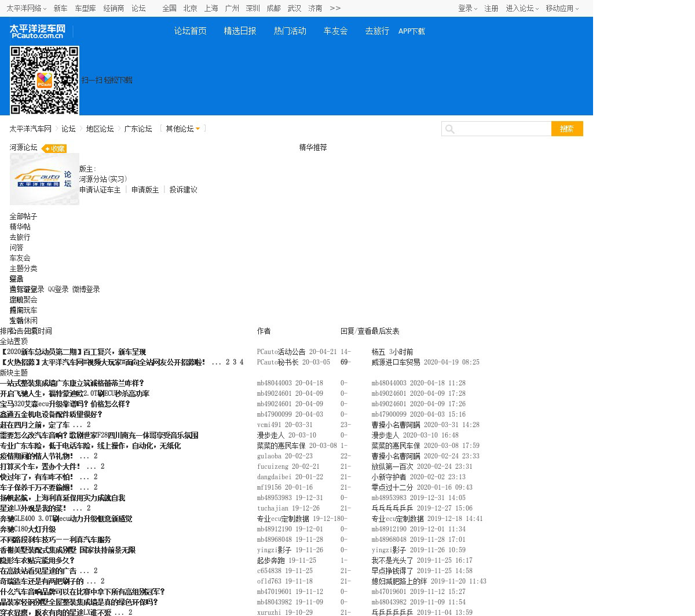Open 论坛首页 in the blue navigation
The height and width of the screenshot is (616, 695).
[x=191, y=31]
